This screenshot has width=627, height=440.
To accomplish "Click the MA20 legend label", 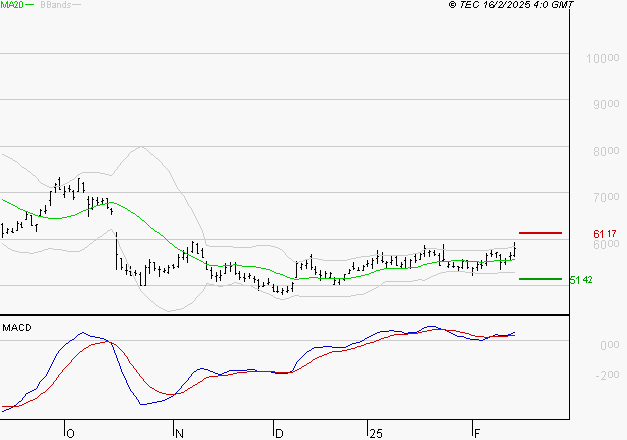I will [12, 5].
